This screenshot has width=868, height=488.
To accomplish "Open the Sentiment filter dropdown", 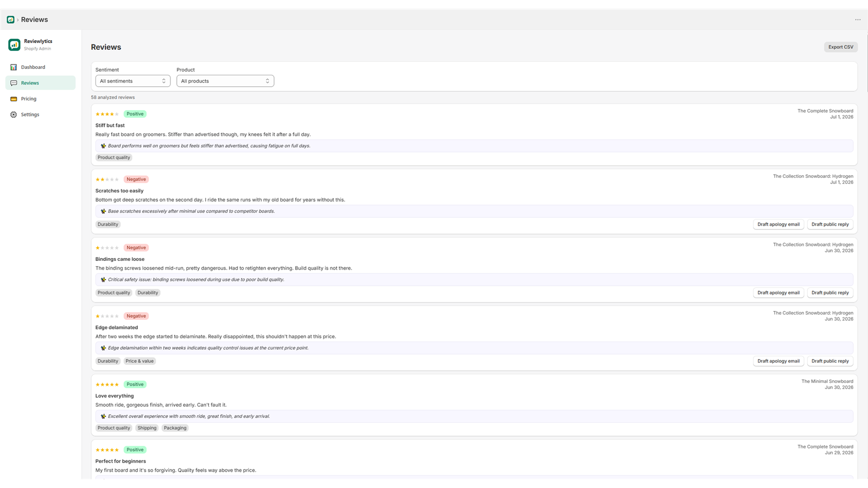I will click(x=133, y=81).
